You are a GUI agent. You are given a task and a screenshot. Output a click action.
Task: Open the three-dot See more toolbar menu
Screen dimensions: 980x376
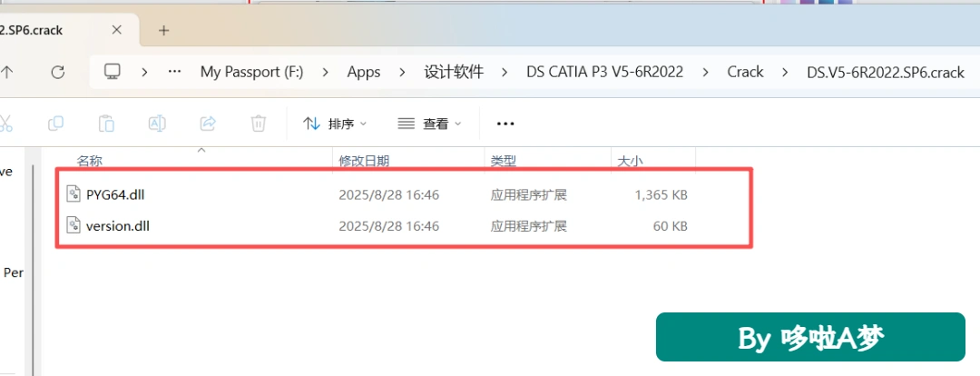(x=505, y=124)
